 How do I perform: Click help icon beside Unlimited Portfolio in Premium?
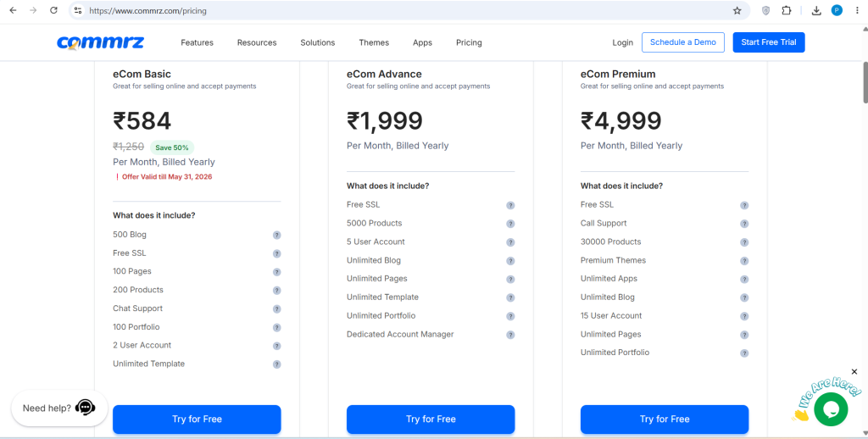744,353
